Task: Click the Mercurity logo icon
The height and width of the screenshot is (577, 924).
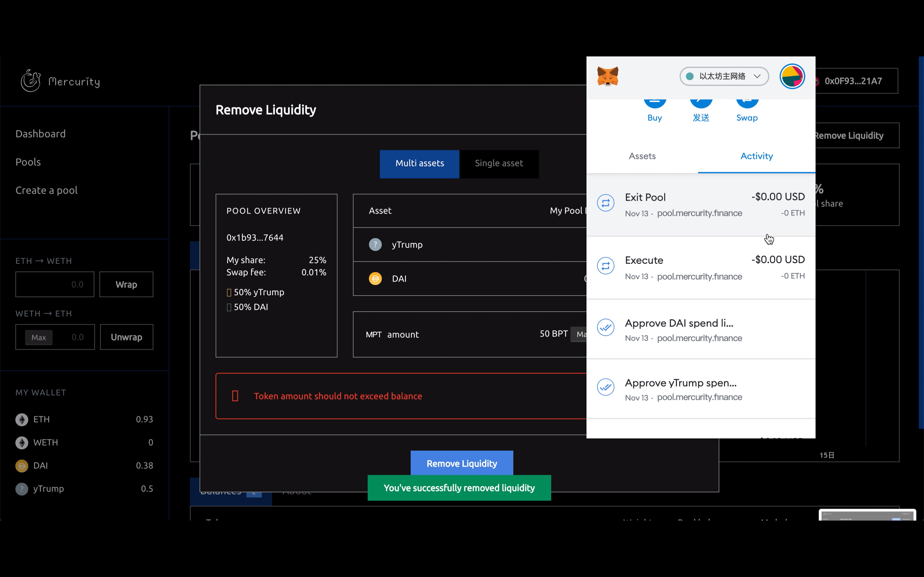Action: point(30,80)
